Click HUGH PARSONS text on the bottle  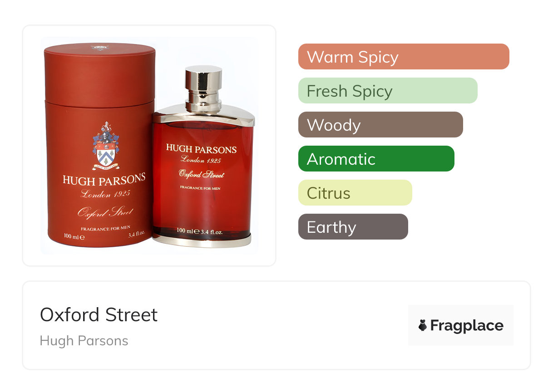pos(202,149)
